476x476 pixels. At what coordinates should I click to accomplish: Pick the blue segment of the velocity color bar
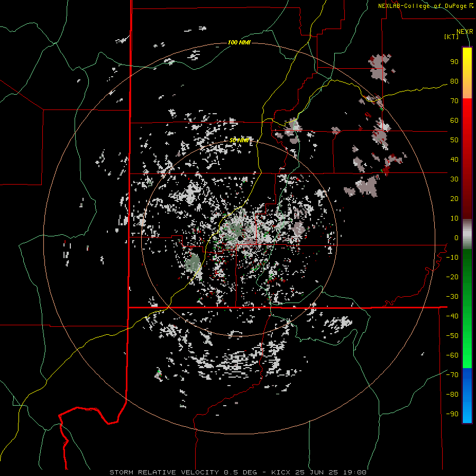[467, 396]
